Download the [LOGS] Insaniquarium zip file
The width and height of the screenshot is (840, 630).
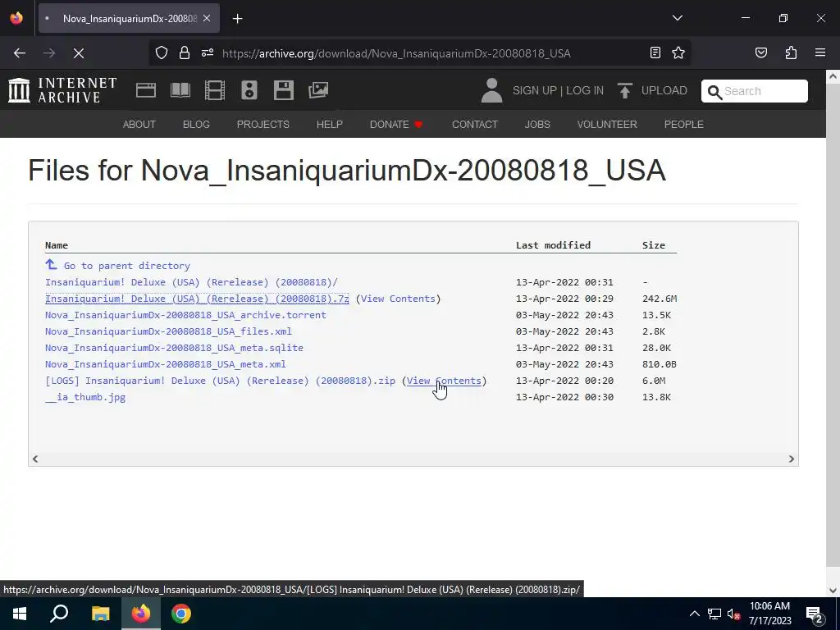(220, 381)
